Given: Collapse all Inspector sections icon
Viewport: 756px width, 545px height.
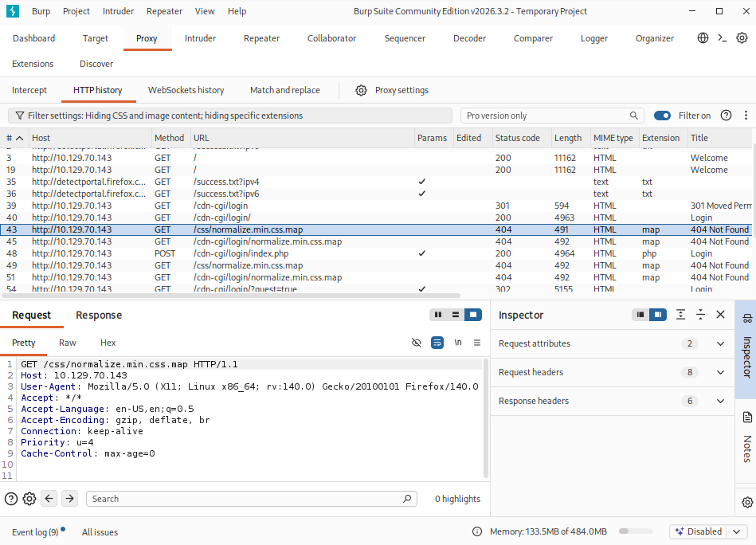Looking at the screenshot, I should click(x=700, y=315).
